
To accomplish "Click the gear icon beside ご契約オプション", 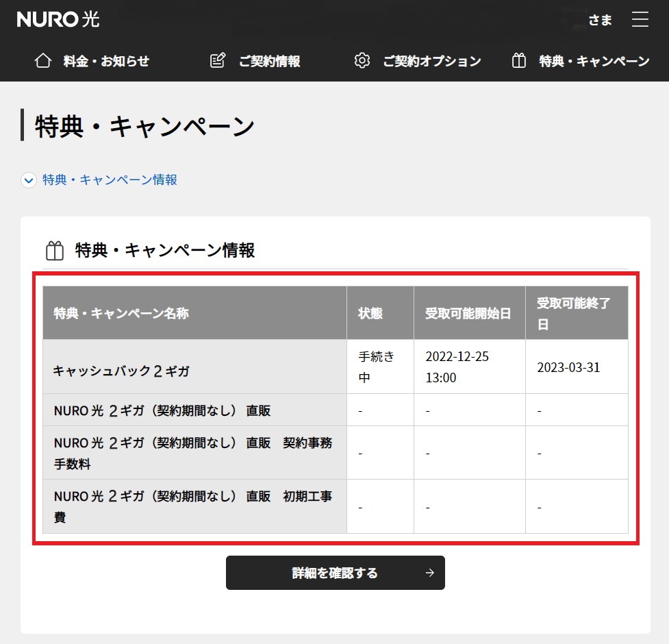I will coord(362,61).
